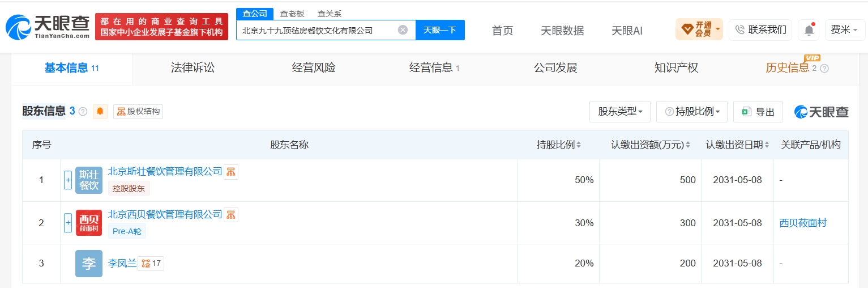Click the 李 avatar for 李凤兰

pyautogui.click(x=89, y=264)
